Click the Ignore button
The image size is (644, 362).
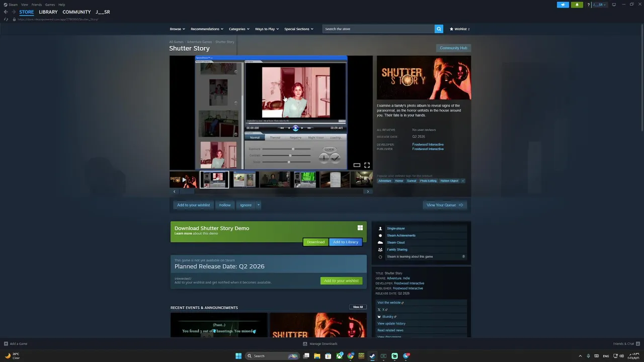[x=246, y=205]
